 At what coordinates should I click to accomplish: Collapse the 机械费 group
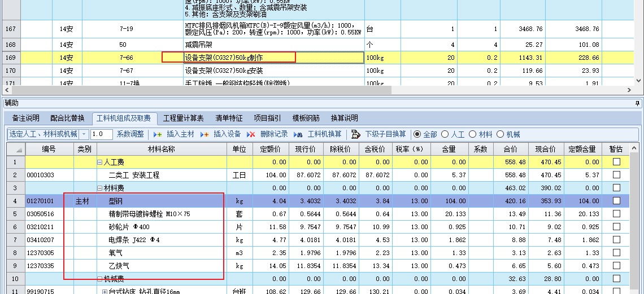click(x=99, y=279)
